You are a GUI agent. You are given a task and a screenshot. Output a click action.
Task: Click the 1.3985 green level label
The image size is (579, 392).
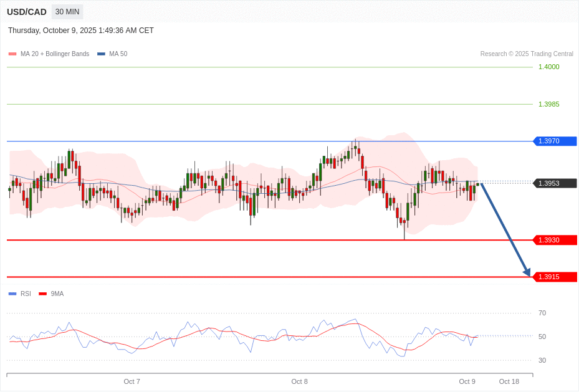548,104
